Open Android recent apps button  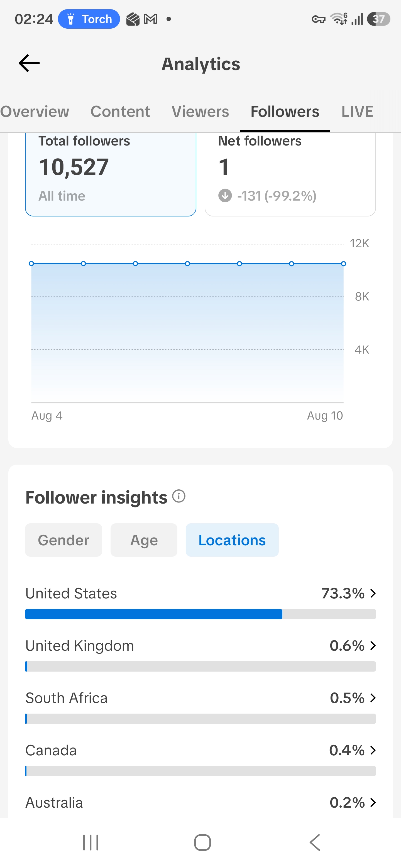tap(91, 843)
